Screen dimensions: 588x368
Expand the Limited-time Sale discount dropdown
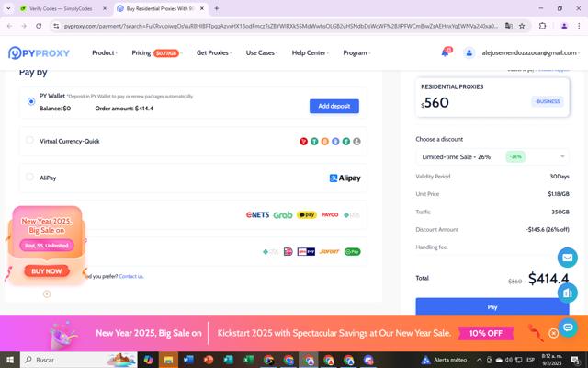click(492, 157)
